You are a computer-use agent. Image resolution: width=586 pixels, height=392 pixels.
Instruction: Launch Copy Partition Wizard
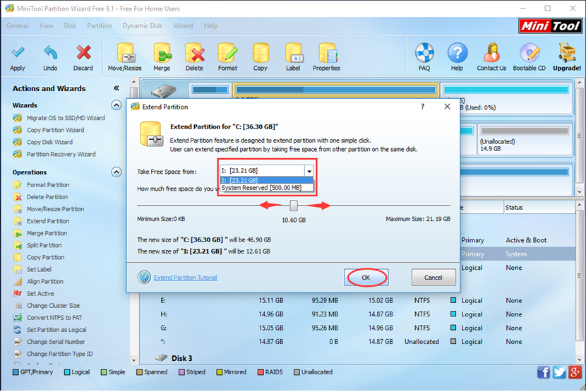pos(55,130)
